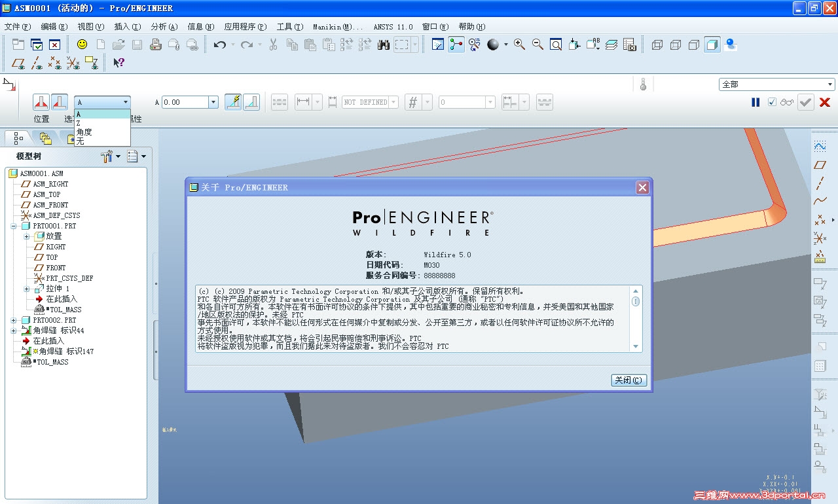
Task: Click the coordinate system icon in right toolbar
Action: click(x=820, y=238)
